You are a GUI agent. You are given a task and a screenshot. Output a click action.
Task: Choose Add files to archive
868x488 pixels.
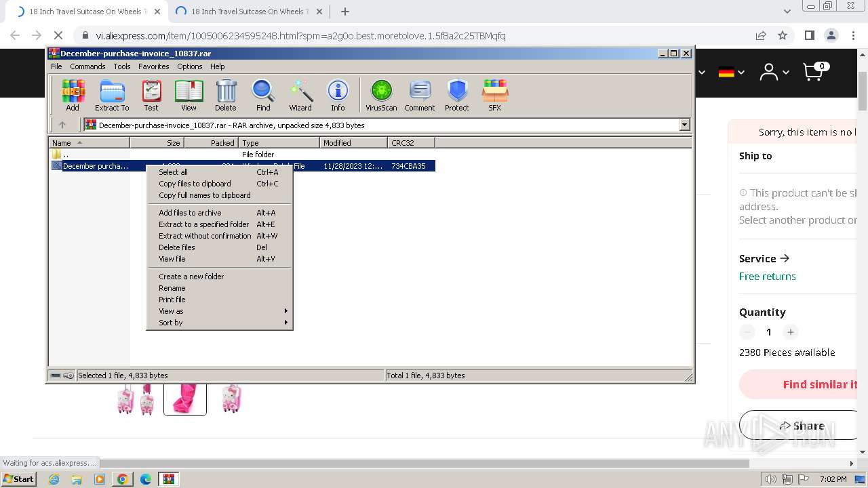220,213
